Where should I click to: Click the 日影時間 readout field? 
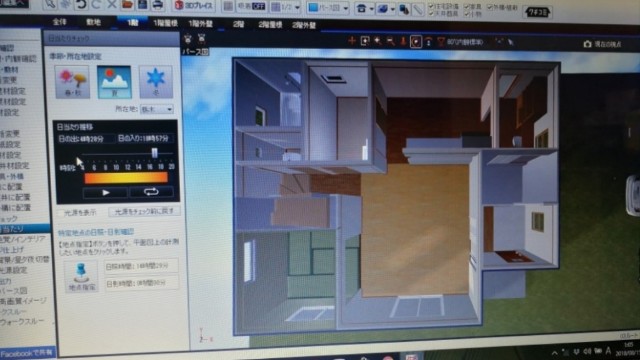(141, 283)
